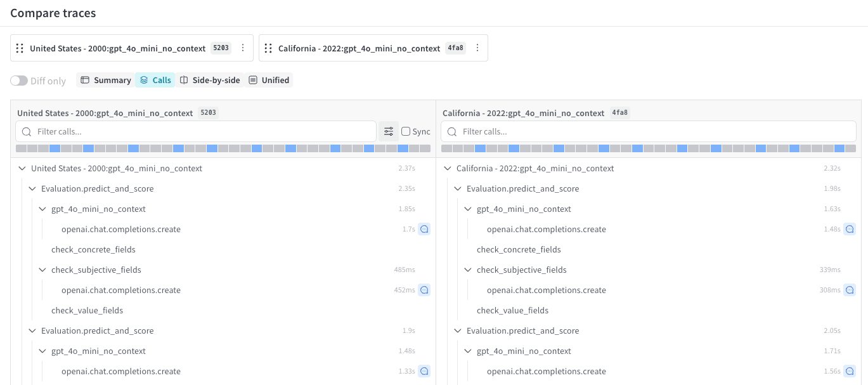Switch to the Summary view tab

coord(105,80)
